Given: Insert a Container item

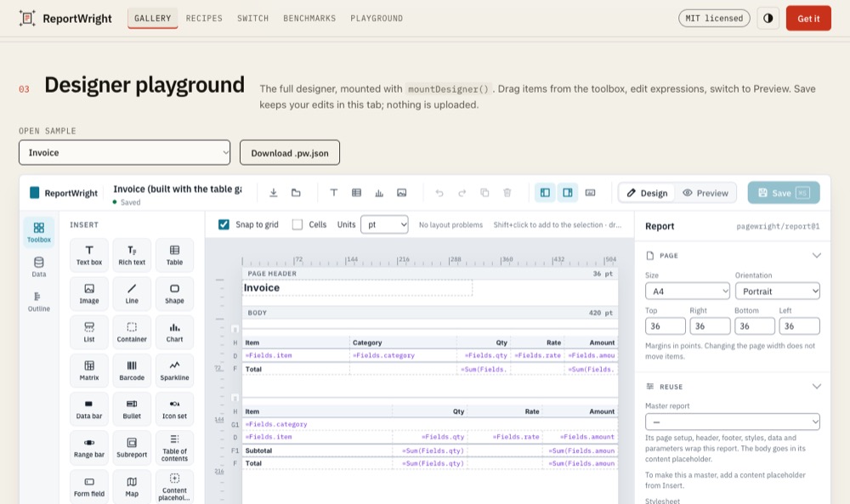Looking at the screenshot, I should (132, 332).
